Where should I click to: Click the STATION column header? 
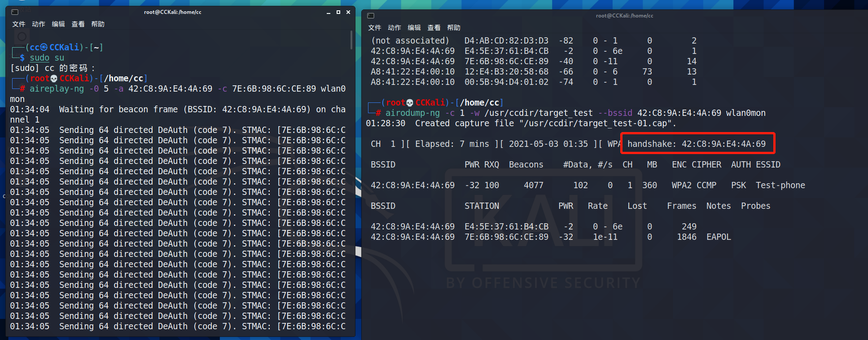(482, 206)
